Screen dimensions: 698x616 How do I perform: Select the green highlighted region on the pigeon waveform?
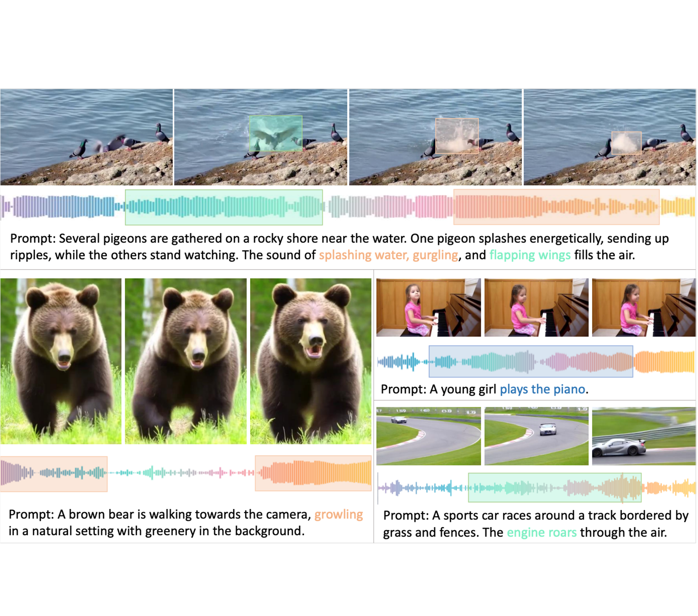(x=224, y=207)
